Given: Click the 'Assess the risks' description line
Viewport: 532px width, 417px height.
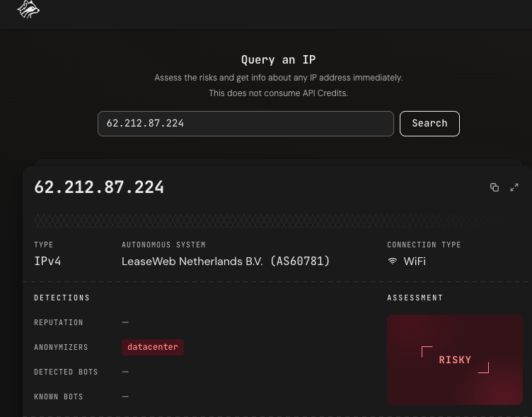Looking at the screenshot, I should click(278, 78).
